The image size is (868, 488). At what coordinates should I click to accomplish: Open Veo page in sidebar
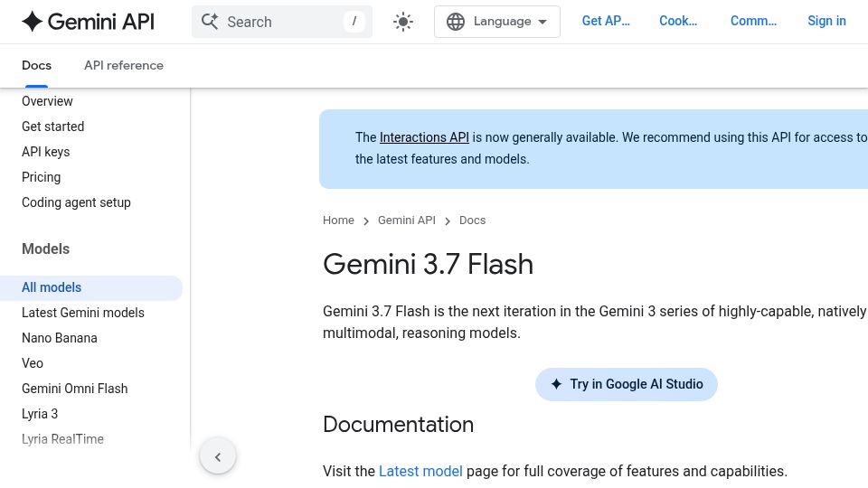(x=33, y=363)
